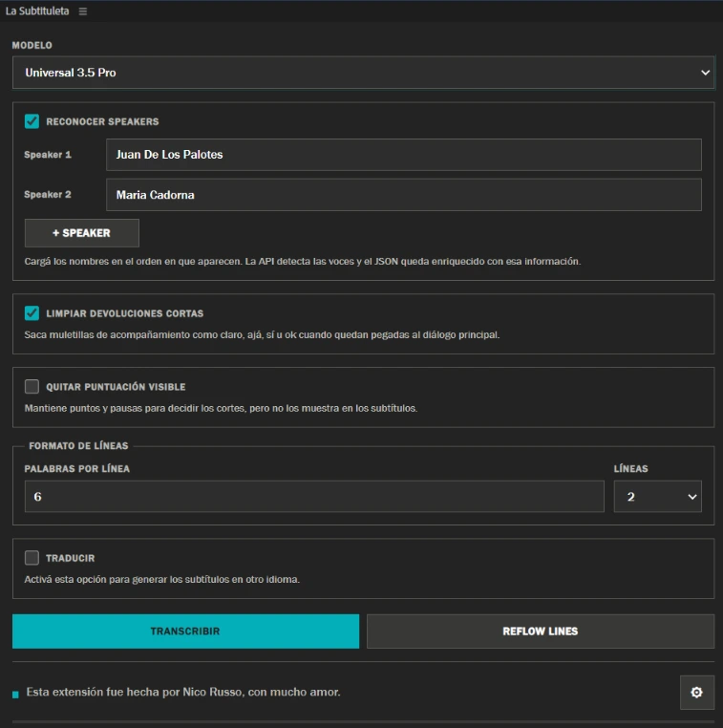The height and width of the screenshot is (728, 723).
Task: Click the La Subtituleta panel title
Action: pos(37,11)
